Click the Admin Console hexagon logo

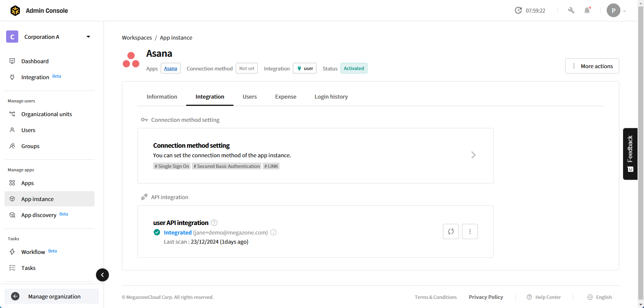pos(15,11)
